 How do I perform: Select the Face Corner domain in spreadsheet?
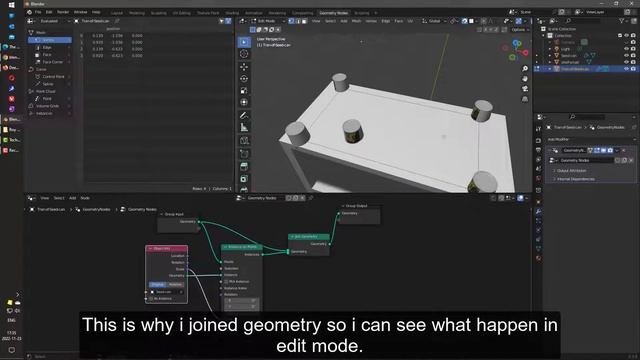(52, 62)
